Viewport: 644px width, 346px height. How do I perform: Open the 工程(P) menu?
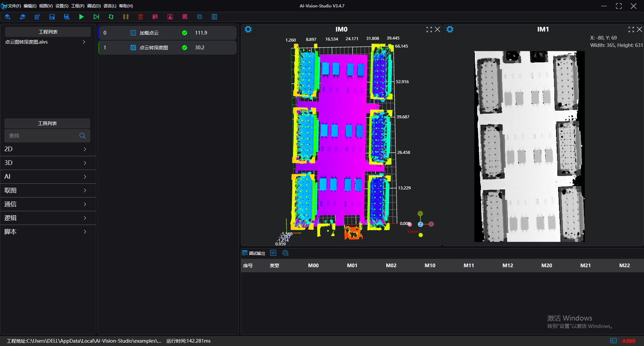(x=78, y=6)
